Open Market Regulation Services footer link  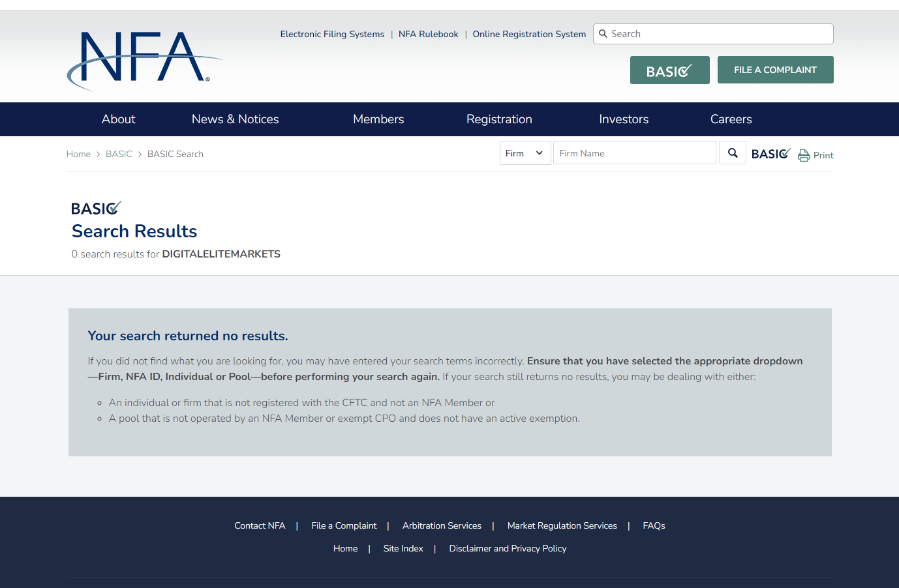pyautogui.click(x=562, y=525)
